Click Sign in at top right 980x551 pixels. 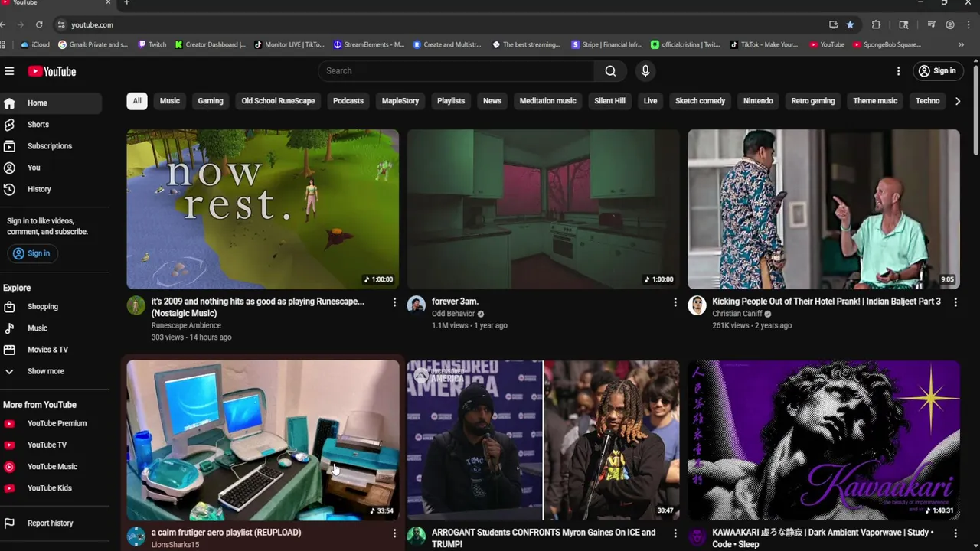pyautogui.click(x=937, y=71)
